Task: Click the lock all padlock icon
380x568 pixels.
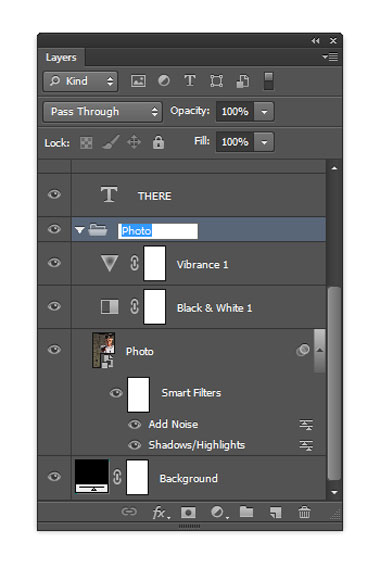Action: (x=158, y=142)
